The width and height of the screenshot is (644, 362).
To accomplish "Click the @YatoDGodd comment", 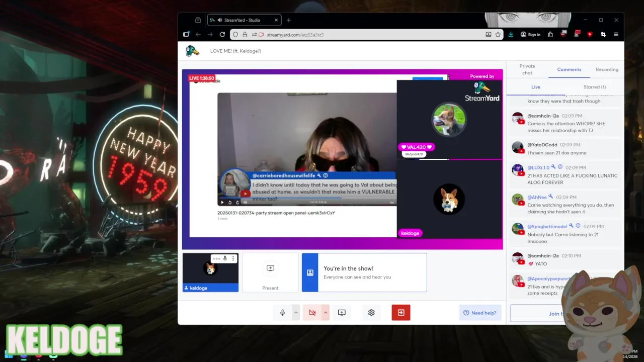I will [566, 149].
